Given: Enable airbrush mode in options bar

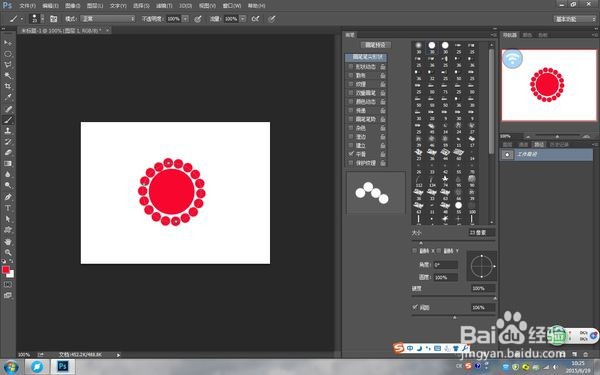Looking at the screenshot, I should coord(255,19).
